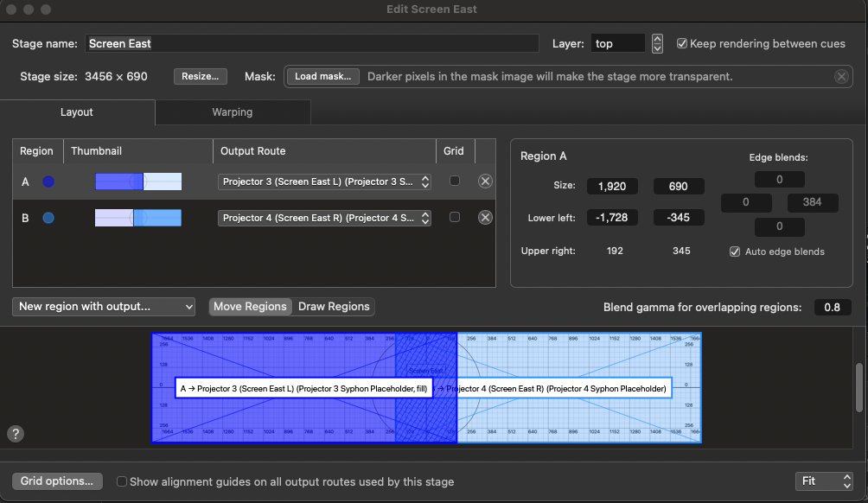Click region B blue color dot
868x503 pixels.
[48, 218]
